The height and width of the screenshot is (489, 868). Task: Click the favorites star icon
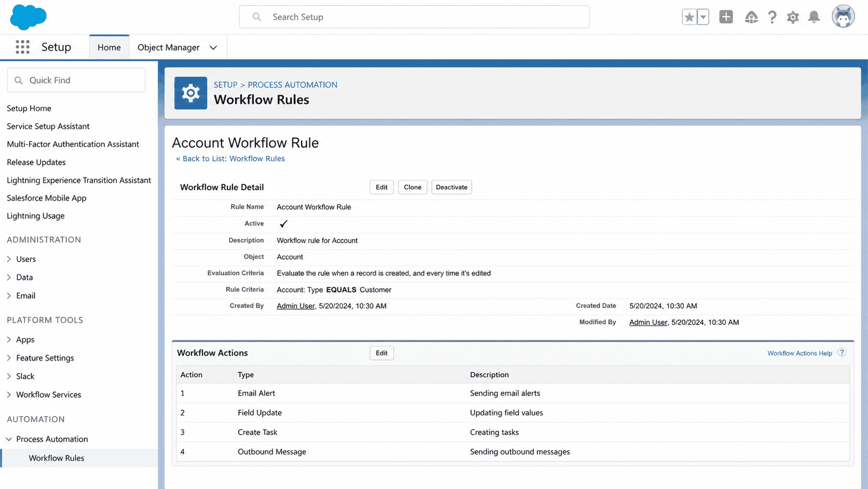(x=689, y=17)
